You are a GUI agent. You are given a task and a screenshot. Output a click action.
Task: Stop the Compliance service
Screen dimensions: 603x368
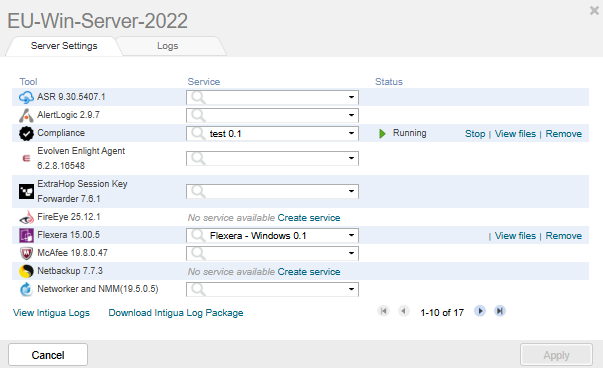(475, 134)
